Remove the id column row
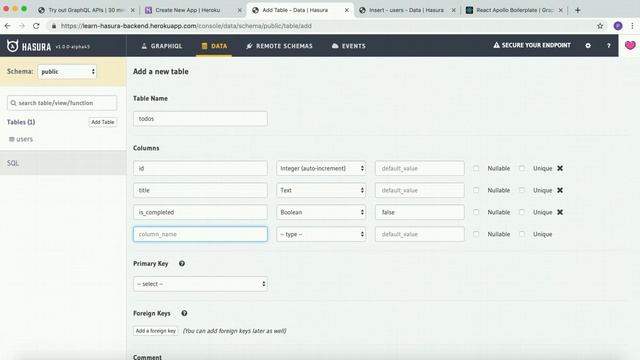Viewport: 640px width, 360px height. [x=560, y=168]
